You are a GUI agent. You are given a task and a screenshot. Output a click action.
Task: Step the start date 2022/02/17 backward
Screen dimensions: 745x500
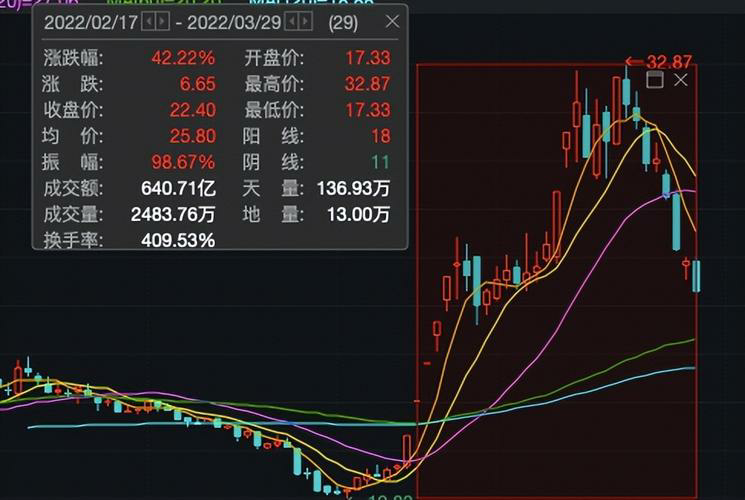click(148, 21)
